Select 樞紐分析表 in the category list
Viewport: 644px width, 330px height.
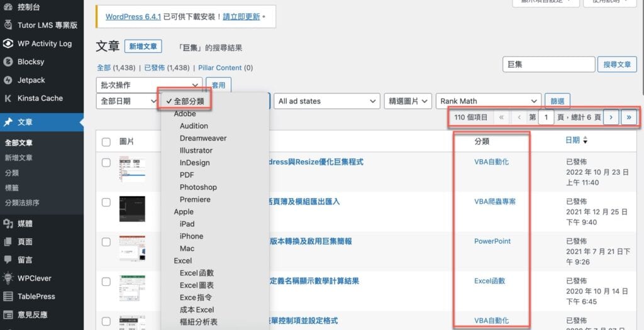point(198,322)
